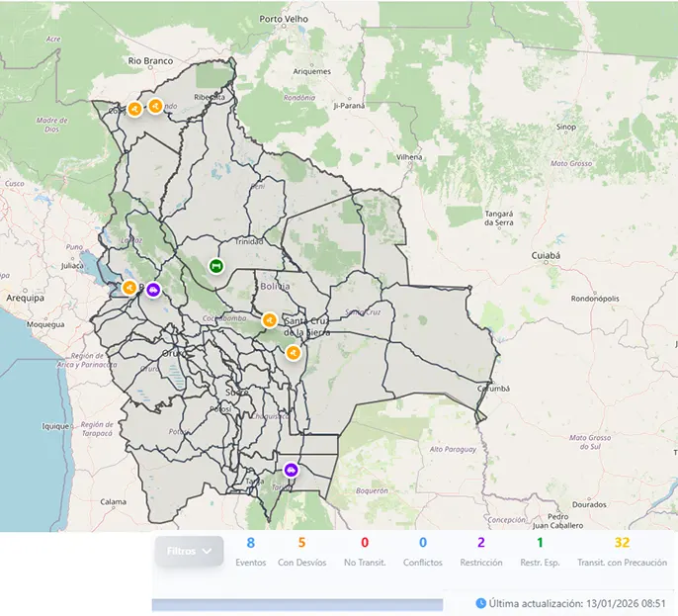Toggle the Conflictos filter
Viewport: 678px width, 616px height.
pyautogui.click(x=423, y=552)
